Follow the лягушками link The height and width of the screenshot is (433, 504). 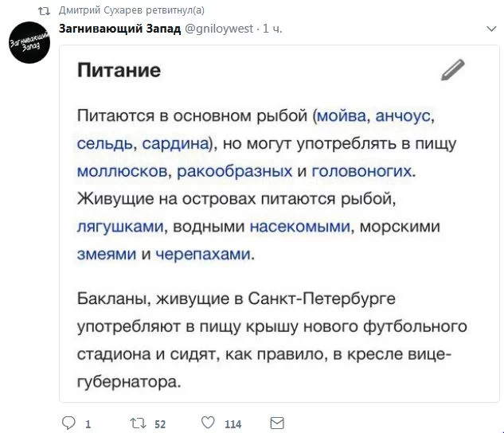pyautogui.click(x=120, y=227)
